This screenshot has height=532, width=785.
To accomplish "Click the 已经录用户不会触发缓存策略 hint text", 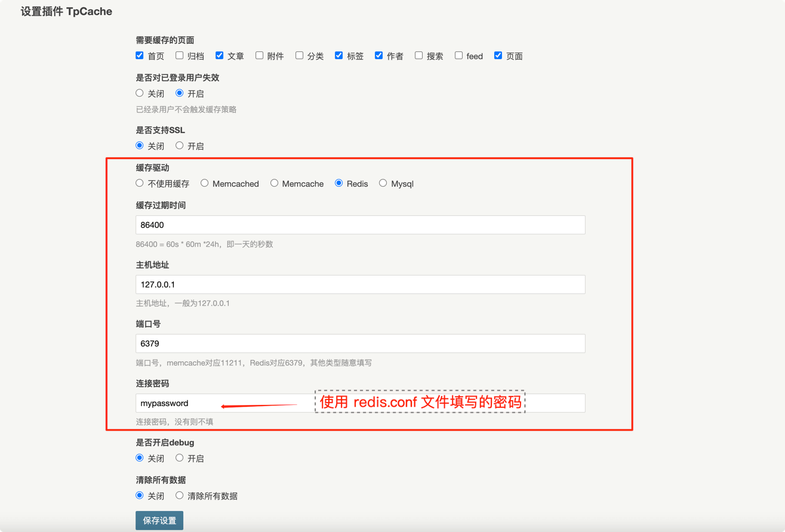I will 186,109.
